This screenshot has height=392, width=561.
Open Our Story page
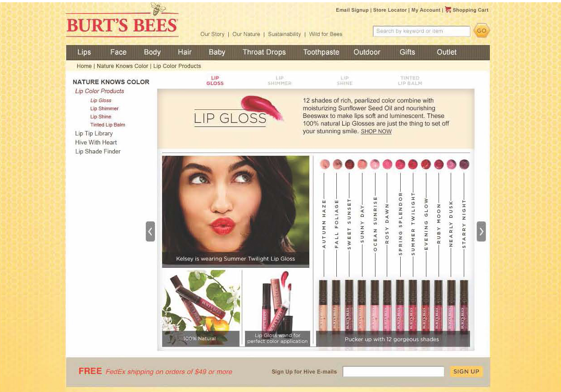click(212, 34)
